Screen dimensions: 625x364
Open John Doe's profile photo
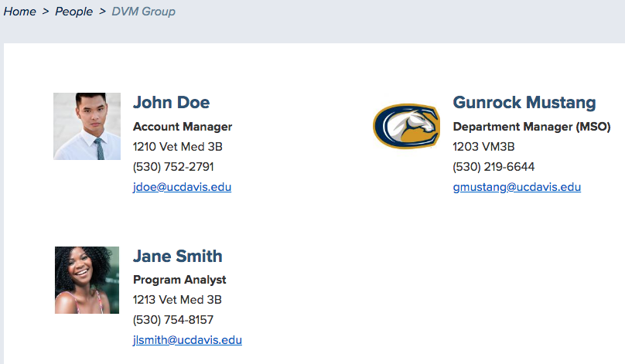87,126
